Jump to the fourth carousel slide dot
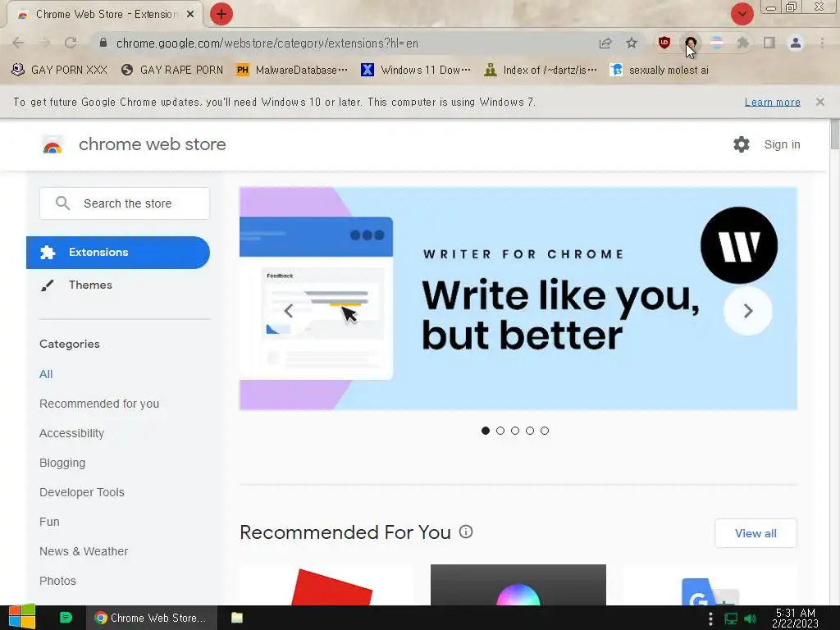 tap(530, 431)
